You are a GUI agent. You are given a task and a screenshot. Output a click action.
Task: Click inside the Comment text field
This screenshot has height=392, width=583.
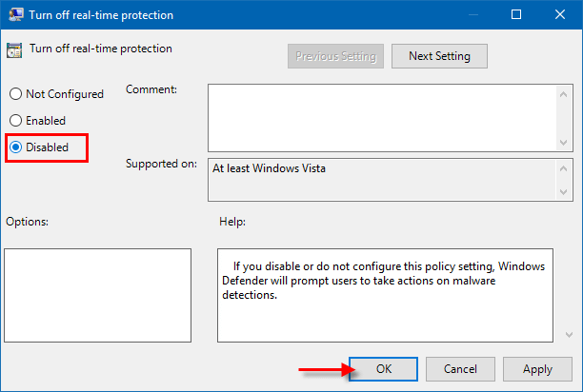coord(381,116)
